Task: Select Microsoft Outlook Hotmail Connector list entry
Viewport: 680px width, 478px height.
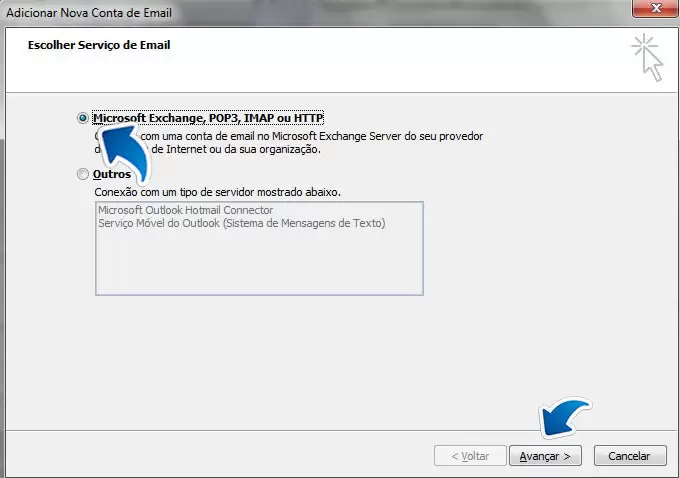Action: [x=186, y=210]
